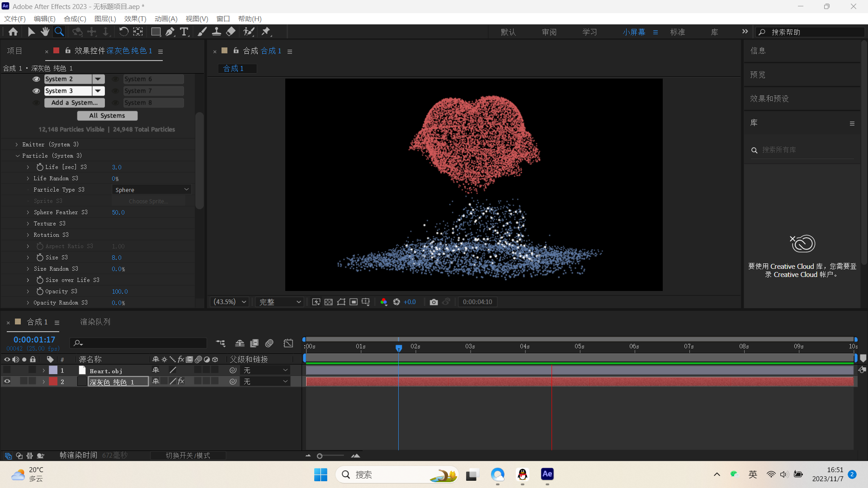Expand the Emitter (System 3) group

coord(17,145)
